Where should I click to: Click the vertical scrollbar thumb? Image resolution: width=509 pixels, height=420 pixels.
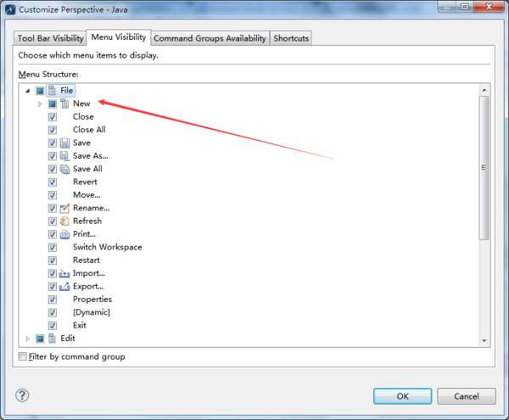tap(484, 168)
